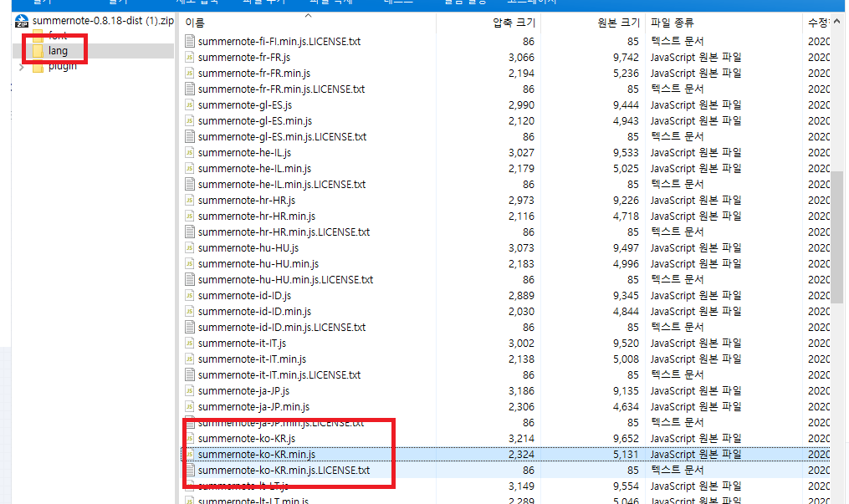Click the JS icon beside summernote-hr-HR.min.js
Image resolution: width=849 pixels, height=504 pixels.
click(190, 216)
